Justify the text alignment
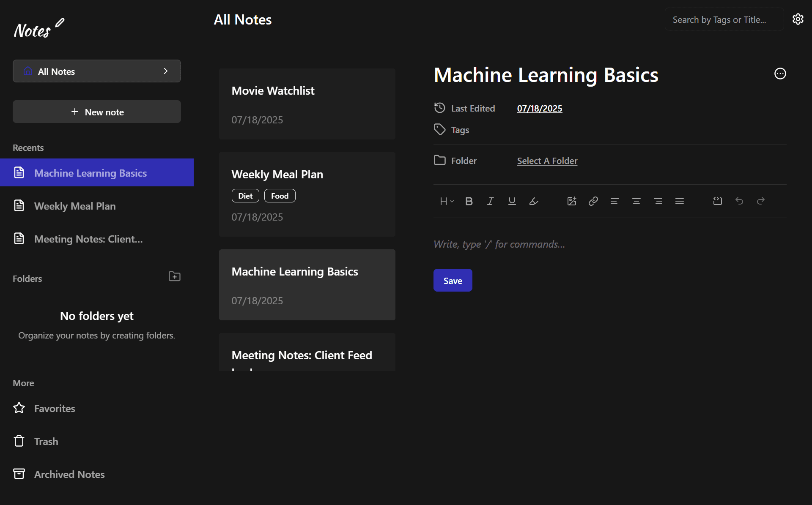The image size is (812, 505). (x=679, y=201)
